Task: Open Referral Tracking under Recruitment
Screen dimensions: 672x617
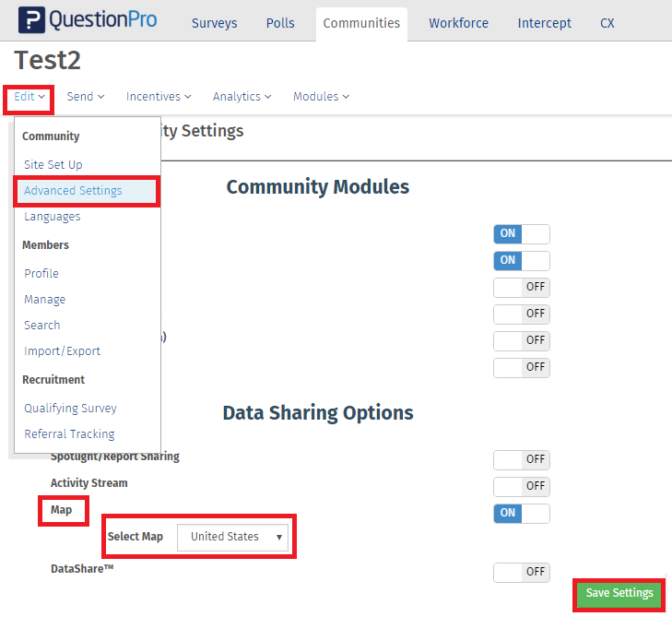Action: pyautogui.click(x=69, y=433)
